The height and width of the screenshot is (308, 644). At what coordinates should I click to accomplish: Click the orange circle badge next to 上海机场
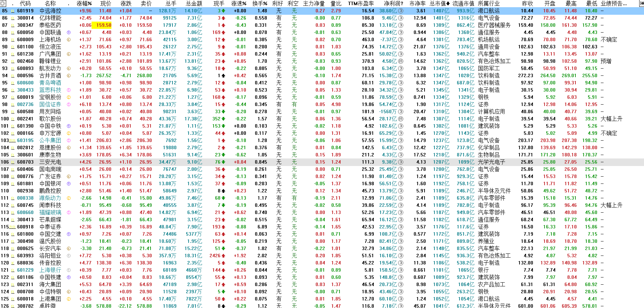pos(69,40)
